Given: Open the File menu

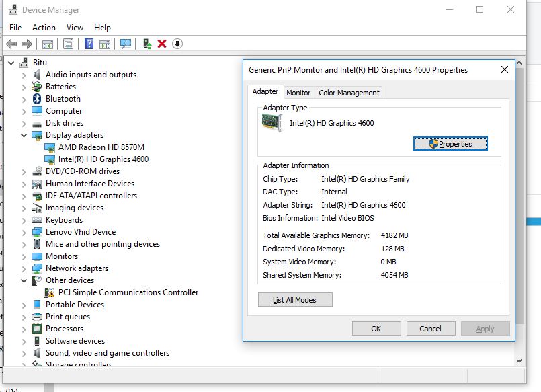Looking at the screenshot, I should pyautogui.click(x=15, y=28).
